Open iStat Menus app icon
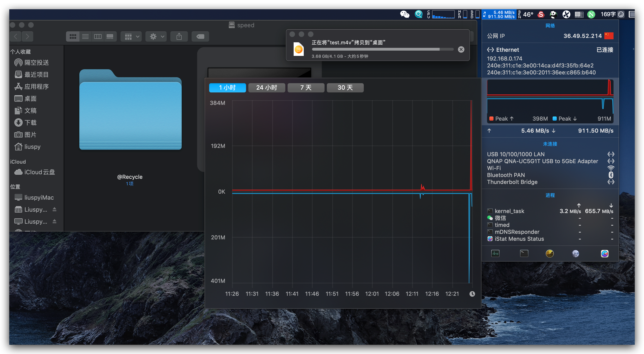The width and height of the screenshot is (644, 354). [605, 254]
